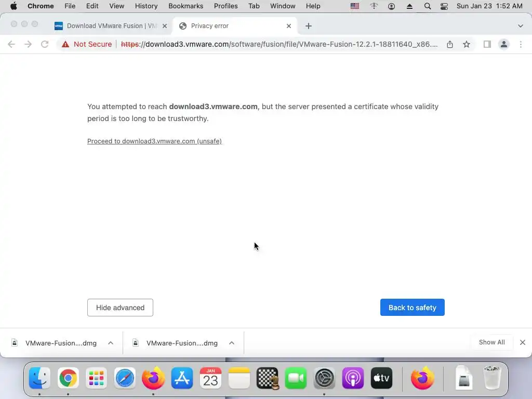Open a new tab with plus button

tap(308, 26)
